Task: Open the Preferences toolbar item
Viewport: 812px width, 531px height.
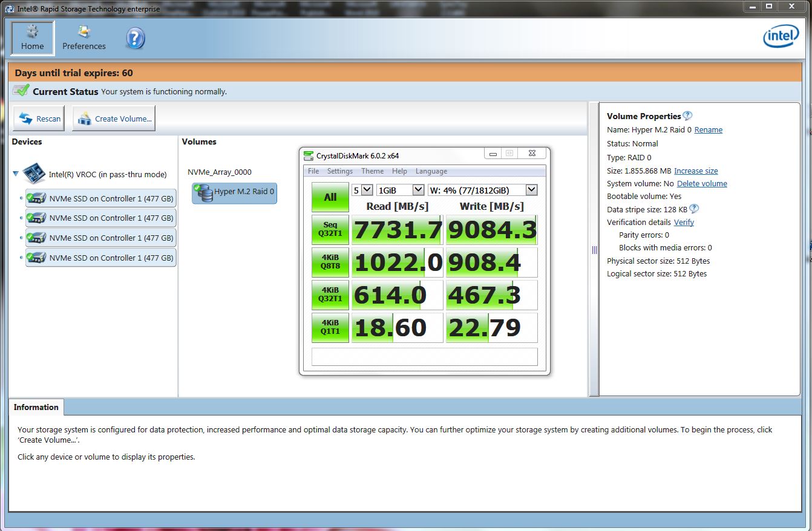Action: (84, 38)
